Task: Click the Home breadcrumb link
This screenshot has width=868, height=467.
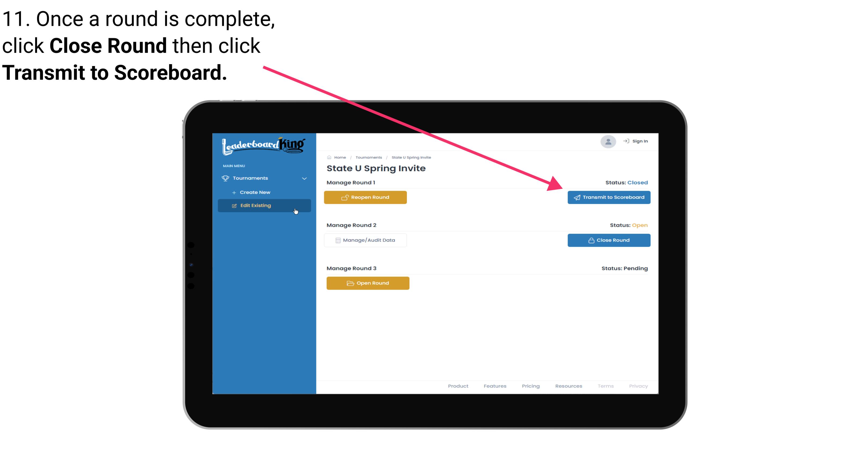Action: point(339,157)
